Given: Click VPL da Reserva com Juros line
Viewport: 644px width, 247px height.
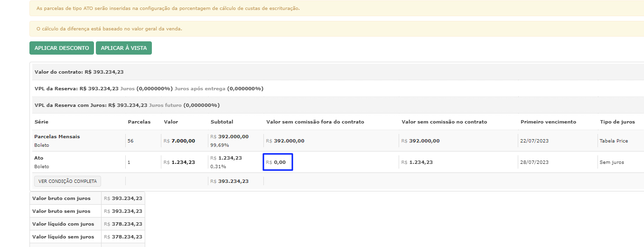Looking at the screenshot, I should [x=127, y=105].
